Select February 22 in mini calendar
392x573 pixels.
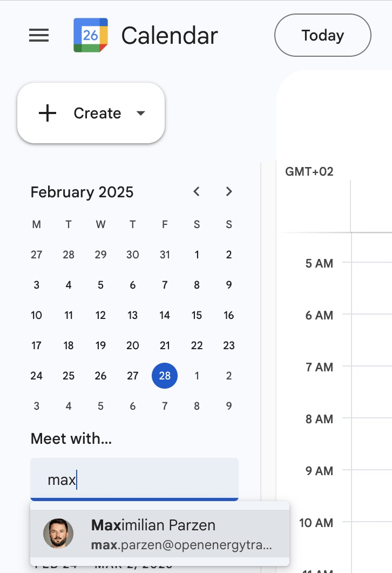click(197, 345)
